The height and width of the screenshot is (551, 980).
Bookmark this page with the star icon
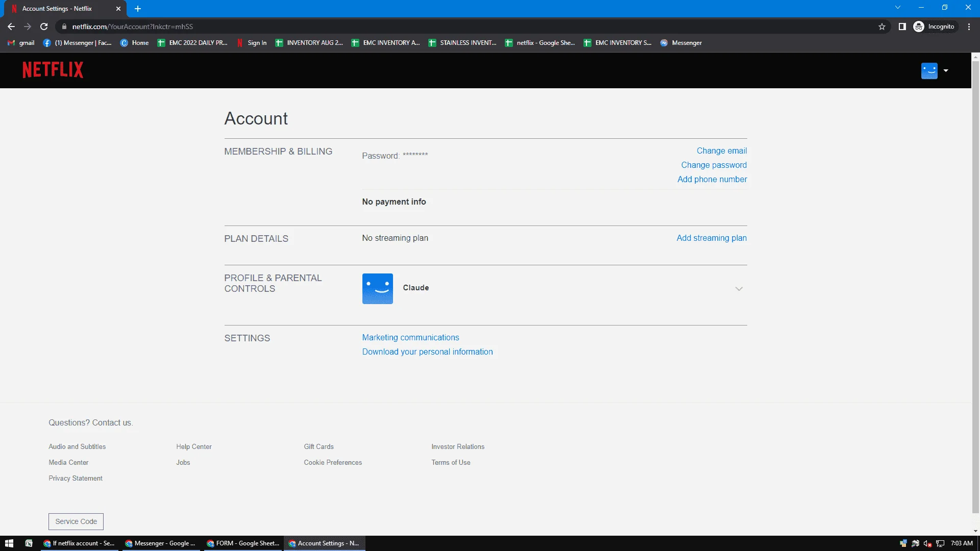pos(881,27)
